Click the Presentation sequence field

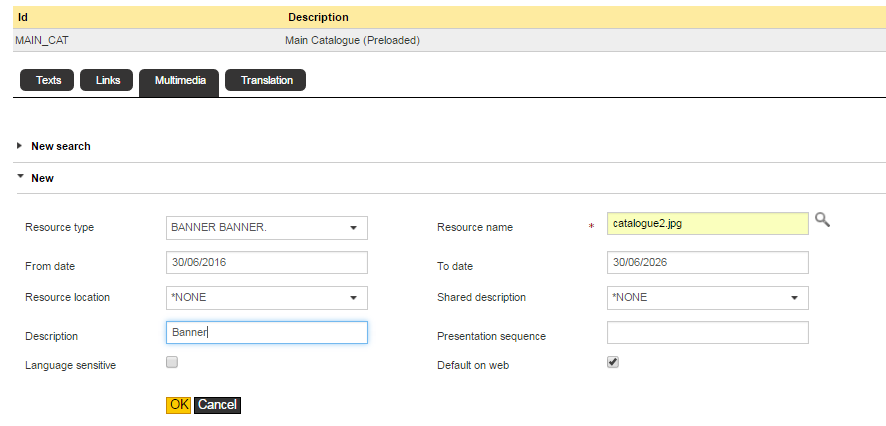tap(707, 332)
